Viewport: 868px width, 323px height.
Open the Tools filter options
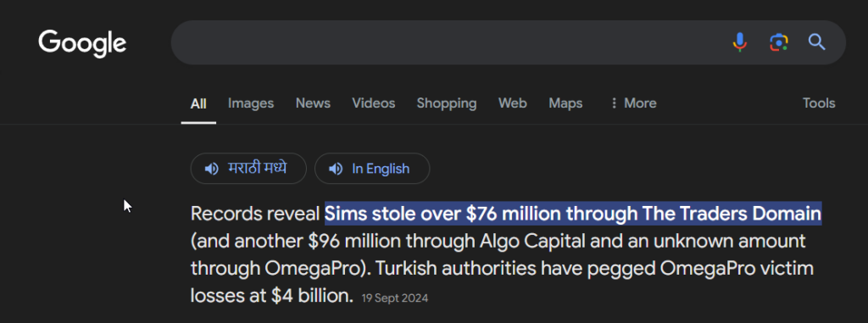tap(819, 103)
